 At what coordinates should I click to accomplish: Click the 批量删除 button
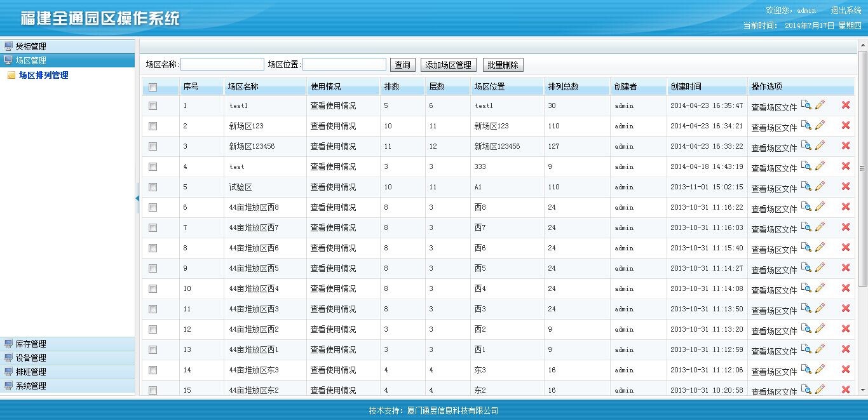(x=503, y=65)
